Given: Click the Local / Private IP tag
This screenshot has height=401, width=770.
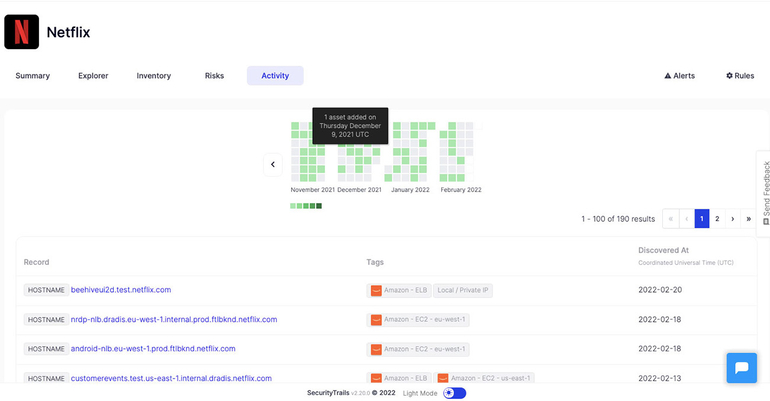Looking at the screenshot, I should click(x=463, y=290).
